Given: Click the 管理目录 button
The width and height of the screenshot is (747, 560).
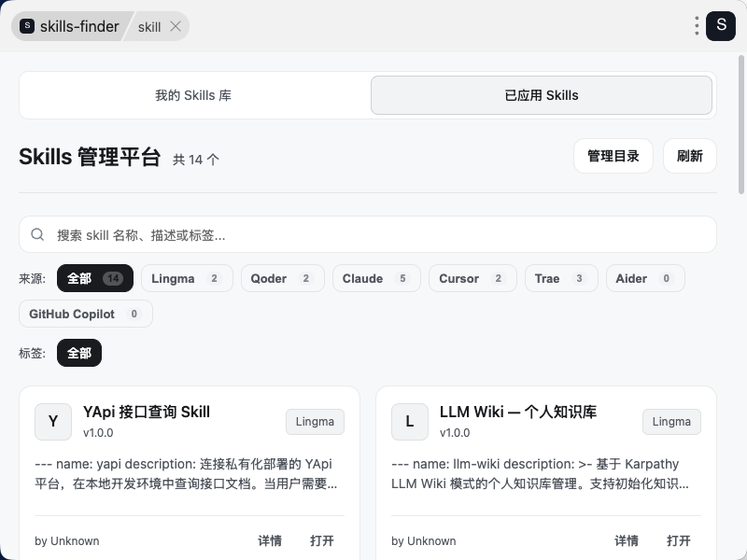Looking at the screenshot, I should 613,156.
